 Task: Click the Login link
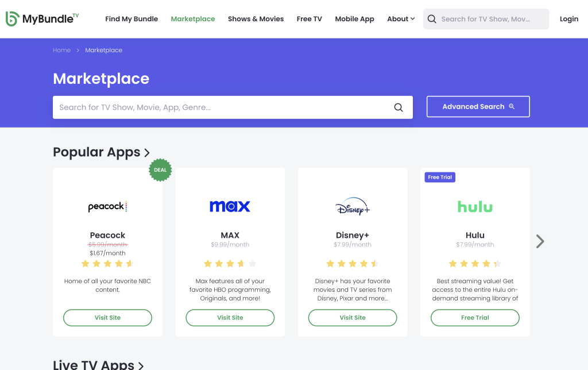coord(569,19)
